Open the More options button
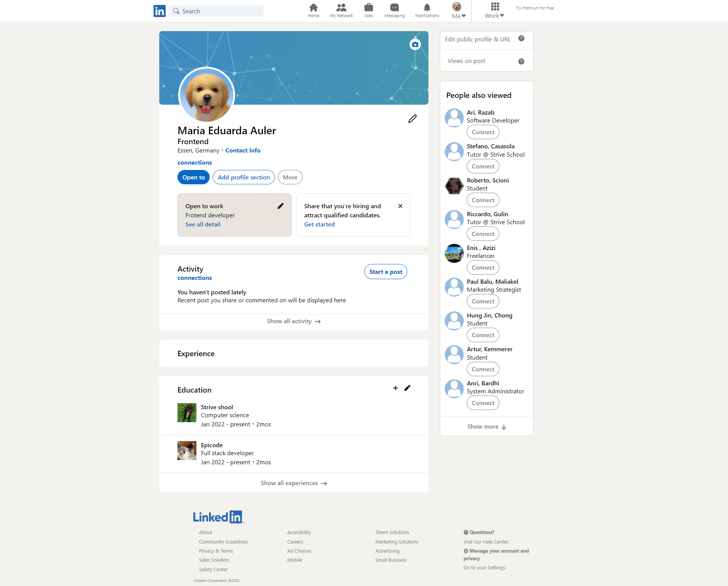The height and width of the screenshot is (586, 728). point(290,177)
